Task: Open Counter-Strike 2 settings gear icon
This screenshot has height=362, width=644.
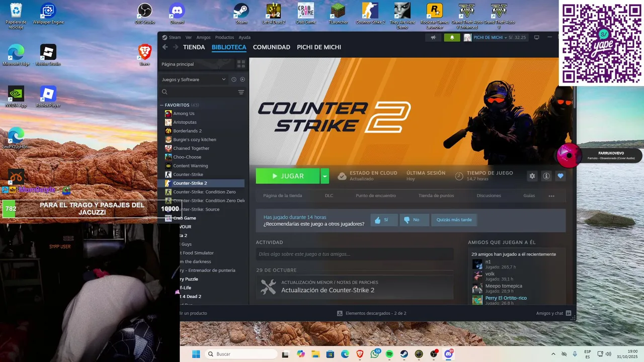Action: coord(532,176)
